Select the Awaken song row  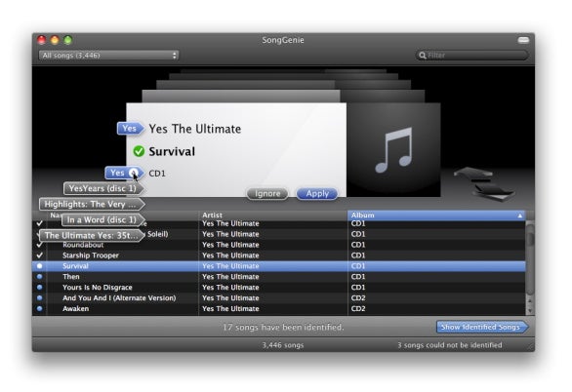[x=279, y=308]
